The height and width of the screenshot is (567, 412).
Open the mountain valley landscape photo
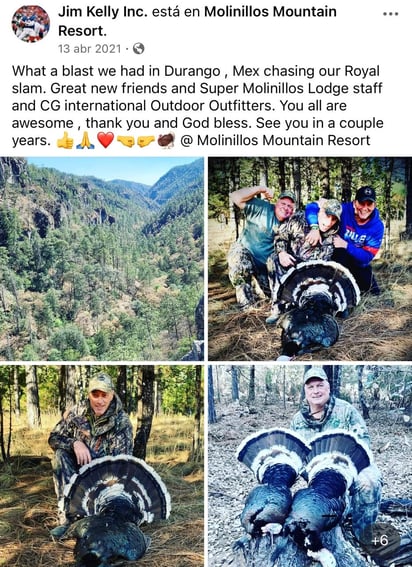click(x=102, y=259)
